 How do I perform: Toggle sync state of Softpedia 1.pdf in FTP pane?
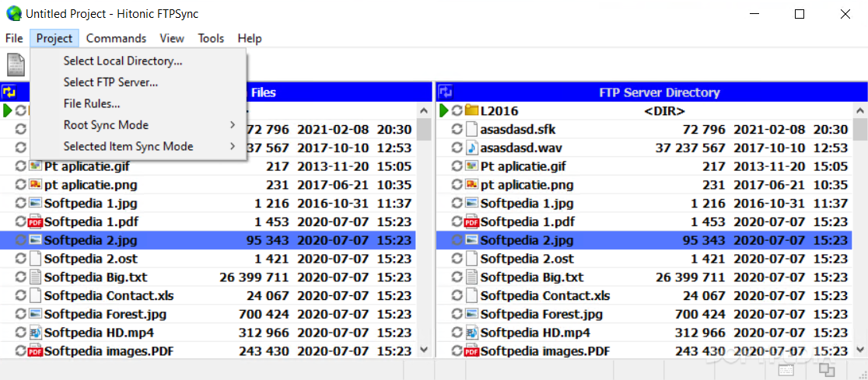point(457,221)
